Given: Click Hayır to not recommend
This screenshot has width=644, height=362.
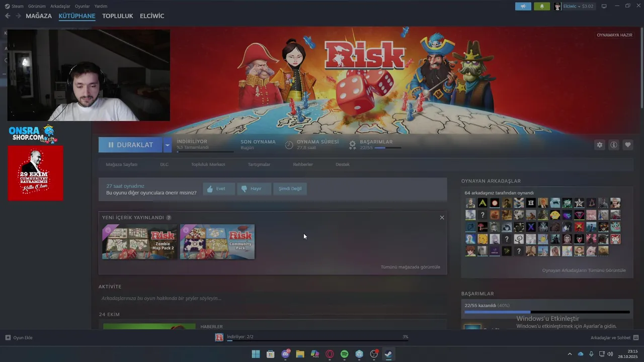Looking at the screenshot, I should pyautogui.click(x=254, y=189).
